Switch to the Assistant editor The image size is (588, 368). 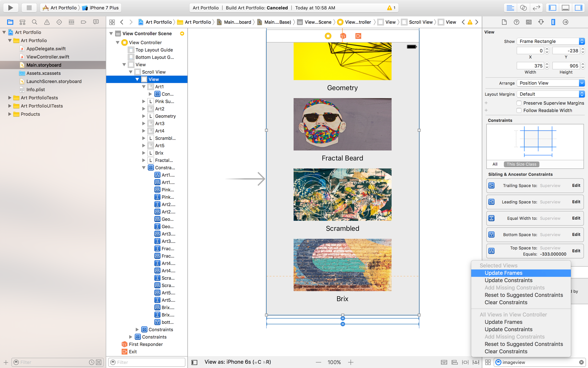pyautogui.click(x=524, y=8)
